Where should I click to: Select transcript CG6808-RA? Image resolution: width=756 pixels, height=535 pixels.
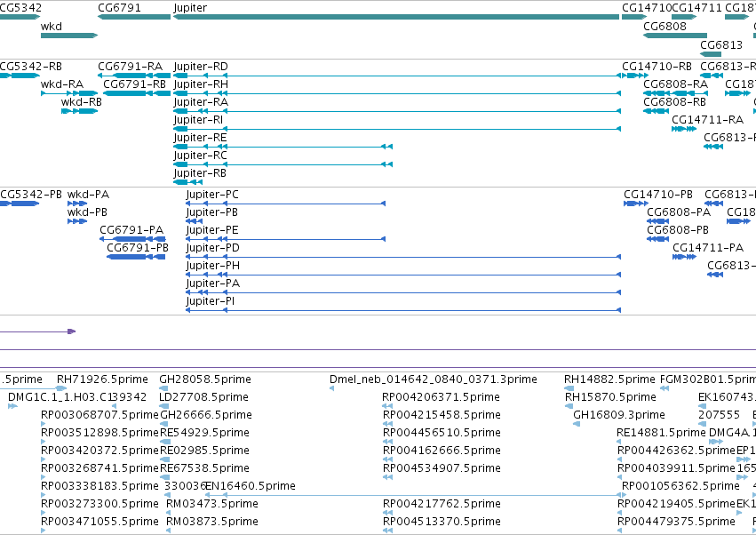pyautogui.click(x=675, y=93)
